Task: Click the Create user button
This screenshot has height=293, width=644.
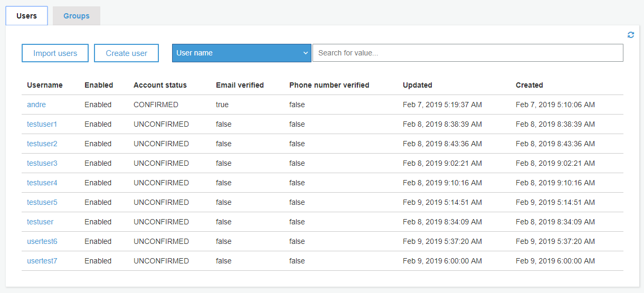Action: (x=126, y=53)
